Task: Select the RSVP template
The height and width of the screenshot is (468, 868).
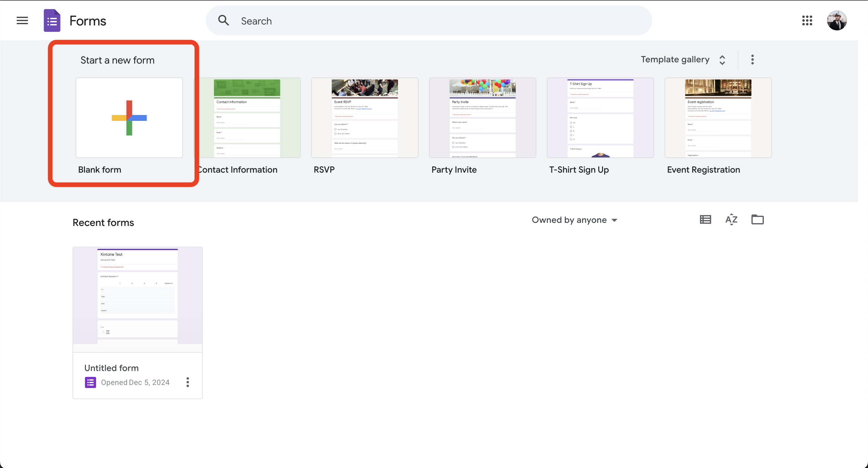Action: tap(365, 118)
